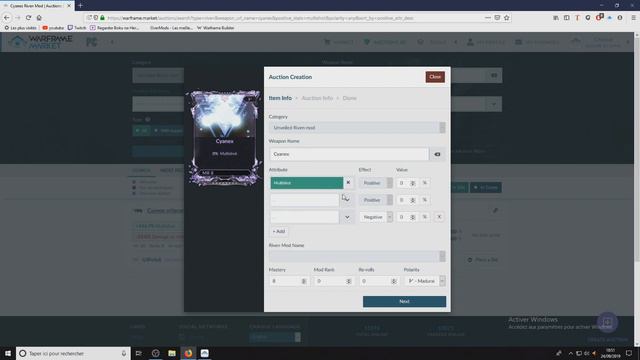The height and width of the screenshot is (360, 640).
Task: Adjust second attribute value stepper
Action: 413,200
